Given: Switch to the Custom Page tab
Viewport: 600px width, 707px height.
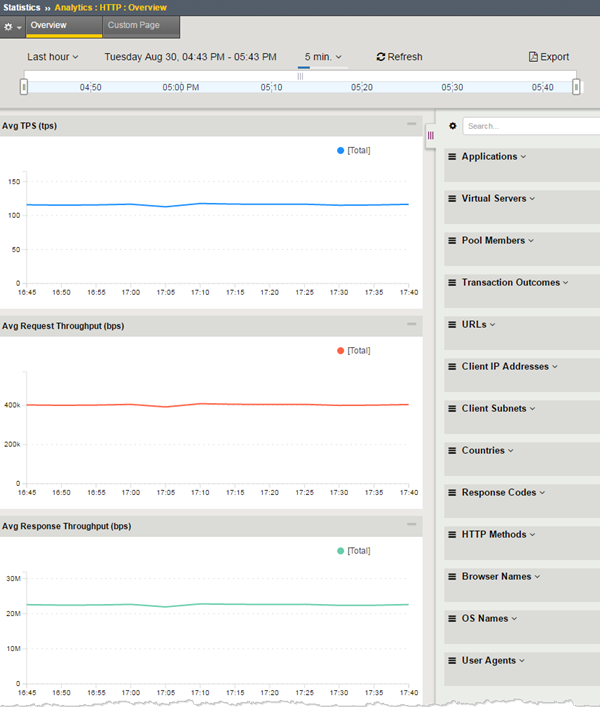Looking at the screenshot, I should [x=133, y=25].
